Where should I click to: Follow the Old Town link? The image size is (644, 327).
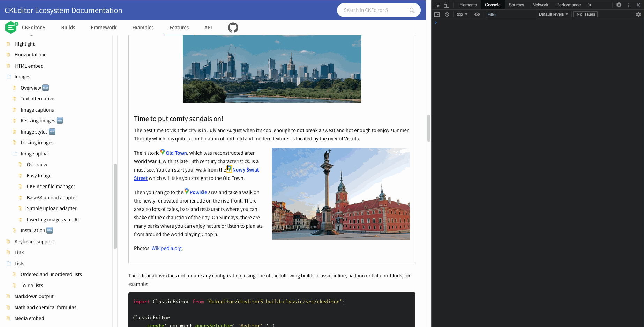pos(177,153)
